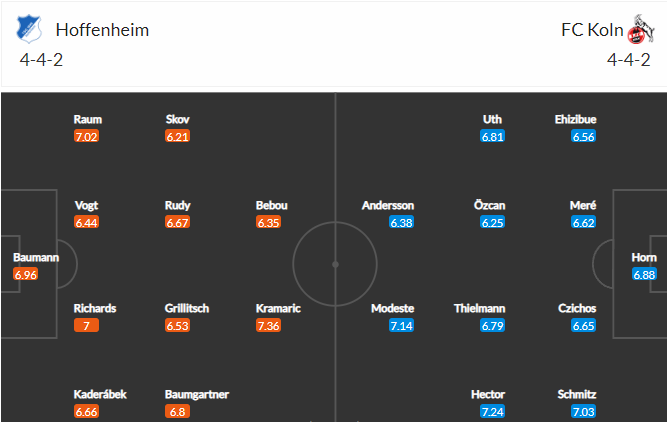
Task: Click Richards' rating badge showing 7
Action: tap(86, 326)
